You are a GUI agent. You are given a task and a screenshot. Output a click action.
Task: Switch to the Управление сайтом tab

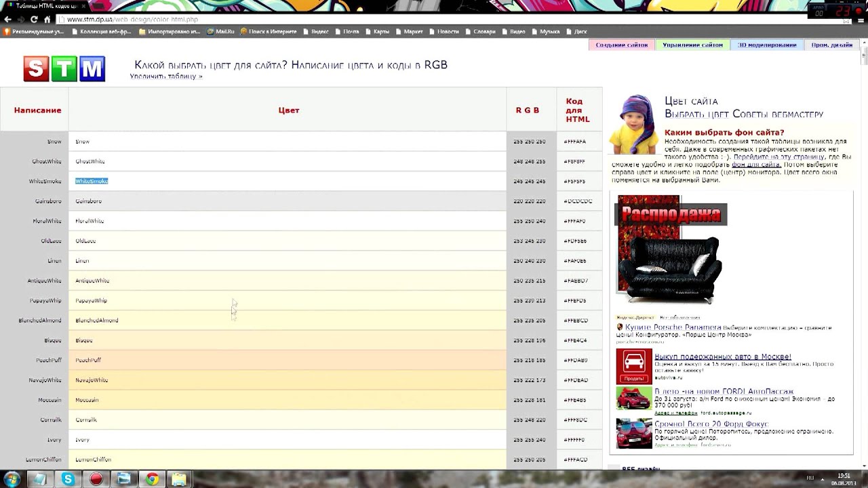coord(692,45)
